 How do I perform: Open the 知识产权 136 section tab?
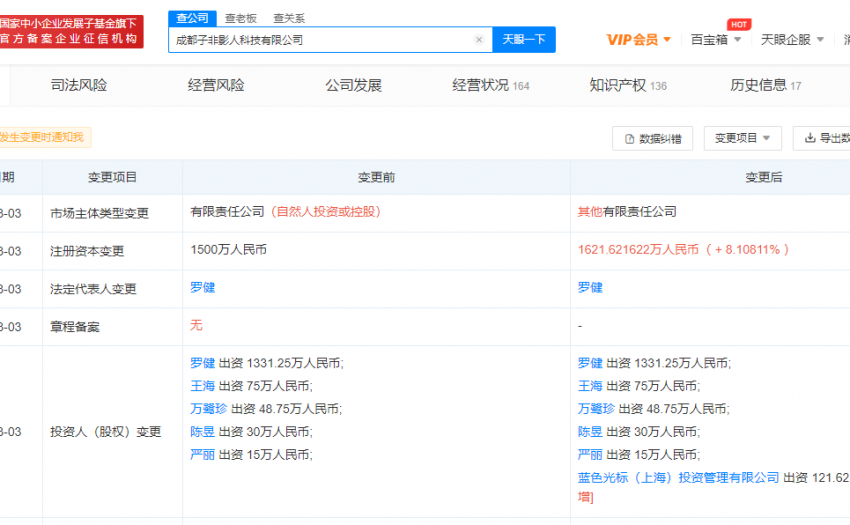628,85
